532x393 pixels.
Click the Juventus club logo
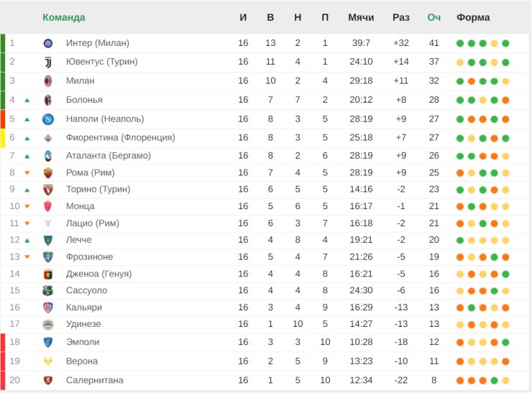48,62
